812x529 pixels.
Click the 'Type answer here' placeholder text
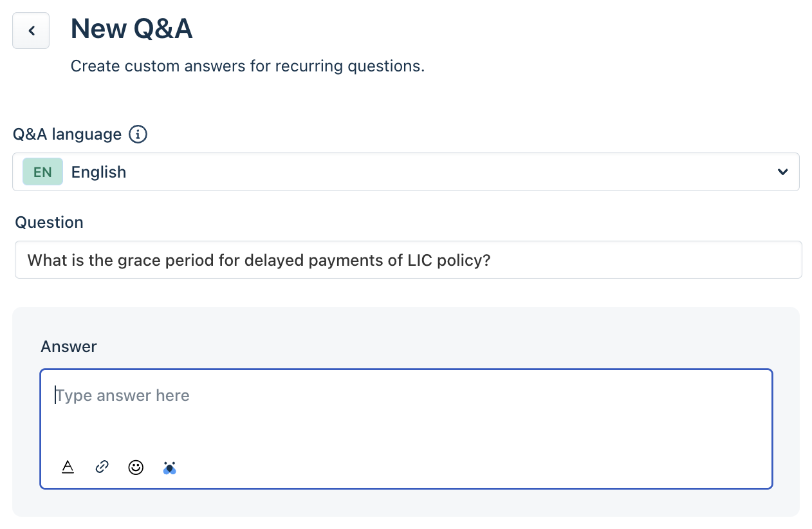coord(123,395)
